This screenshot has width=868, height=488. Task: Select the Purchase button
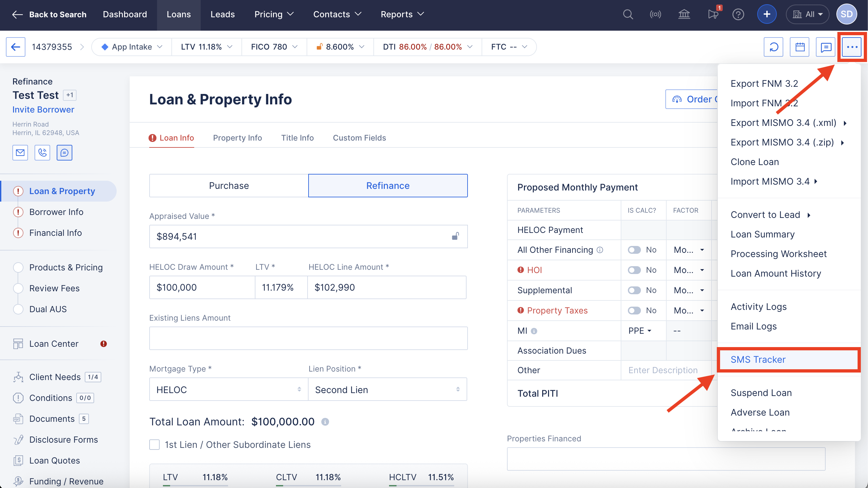pos(229,186)
